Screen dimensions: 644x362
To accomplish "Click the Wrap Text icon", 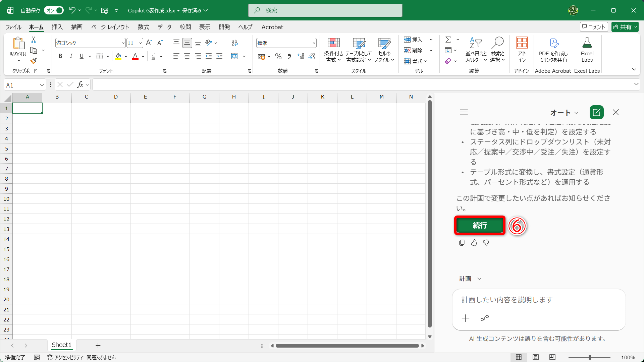I will [235, 43].
